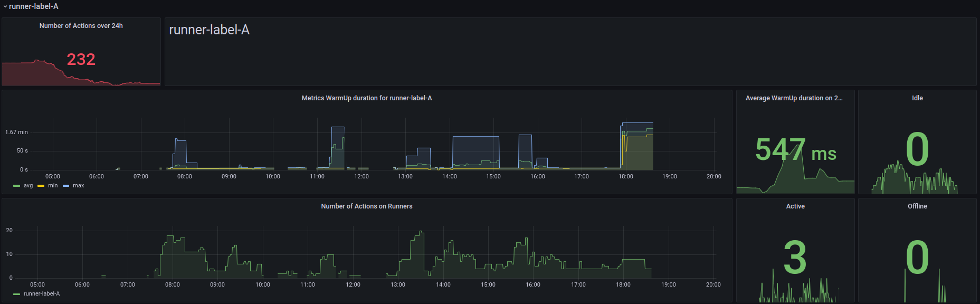Click the 232 stat value

(81, 59)
